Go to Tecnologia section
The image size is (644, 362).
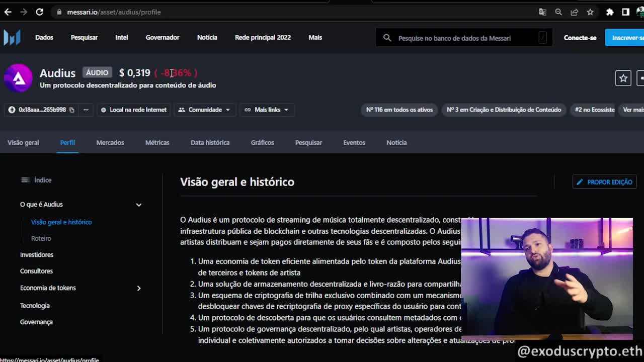35,305
